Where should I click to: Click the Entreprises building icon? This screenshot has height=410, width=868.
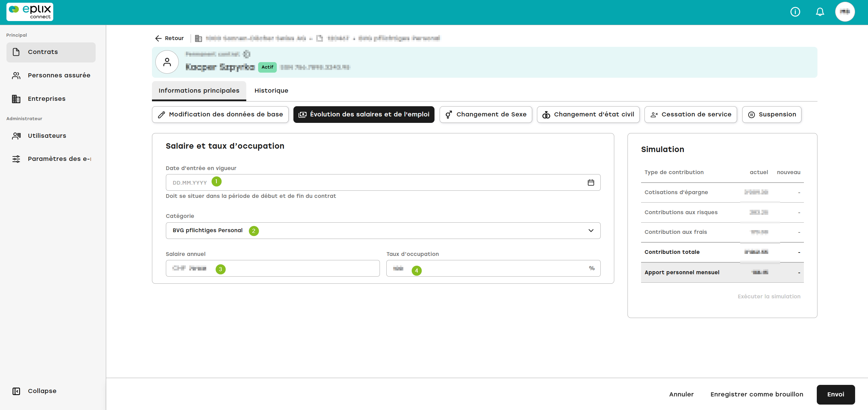[16, 99]
